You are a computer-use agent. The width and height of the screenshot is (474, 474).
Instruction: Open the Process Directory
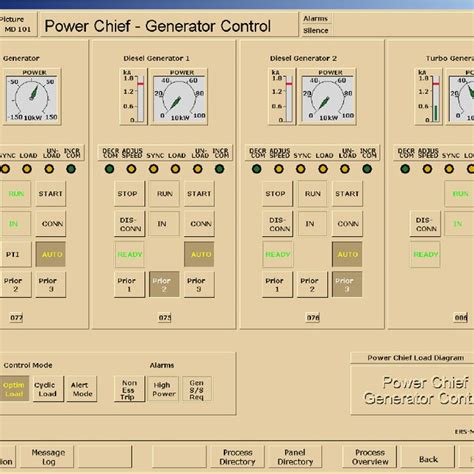[237, 457]
